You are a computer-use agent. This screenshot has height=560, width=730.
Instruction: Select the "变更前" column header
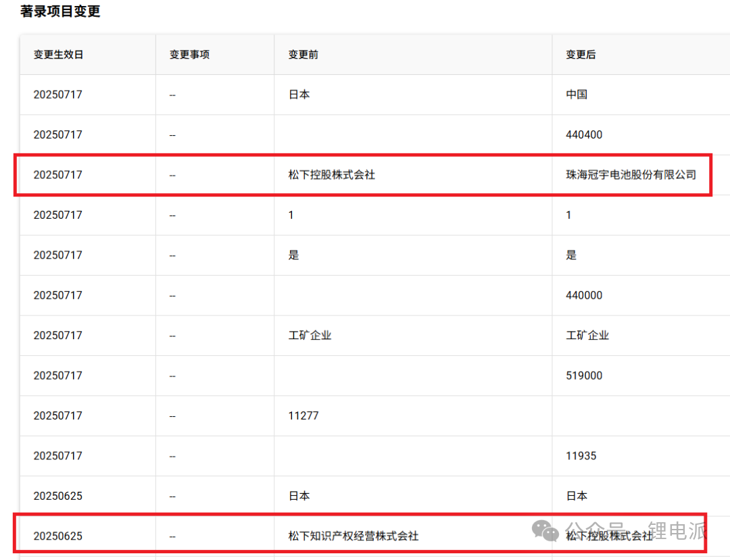tap(303, 55)
